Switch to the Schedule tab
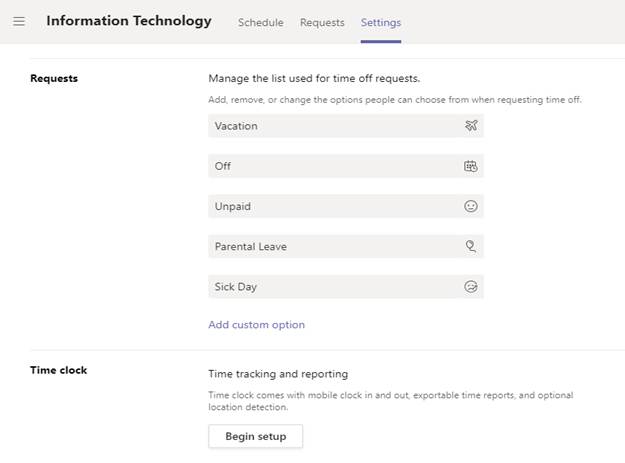 [261, 23]
